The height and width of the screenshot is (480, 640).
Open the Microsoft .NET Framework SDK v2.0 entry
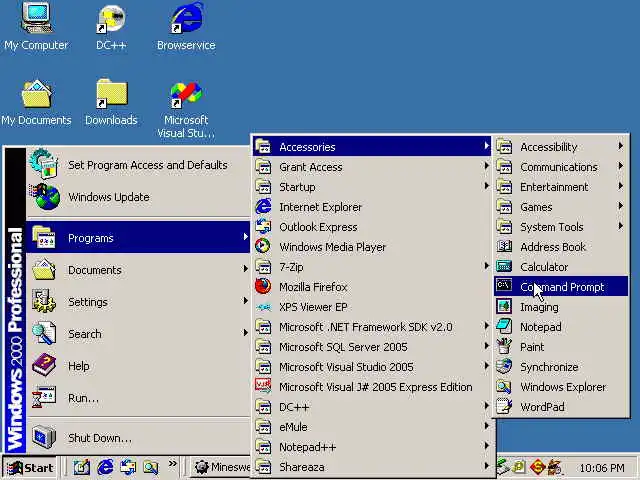tap(372, 327)
